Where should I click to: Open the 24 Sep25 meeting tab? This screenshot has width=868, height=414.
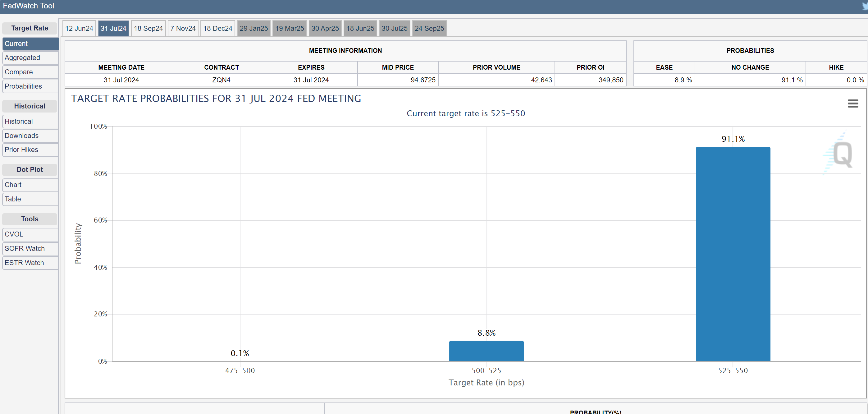[429, 28]
